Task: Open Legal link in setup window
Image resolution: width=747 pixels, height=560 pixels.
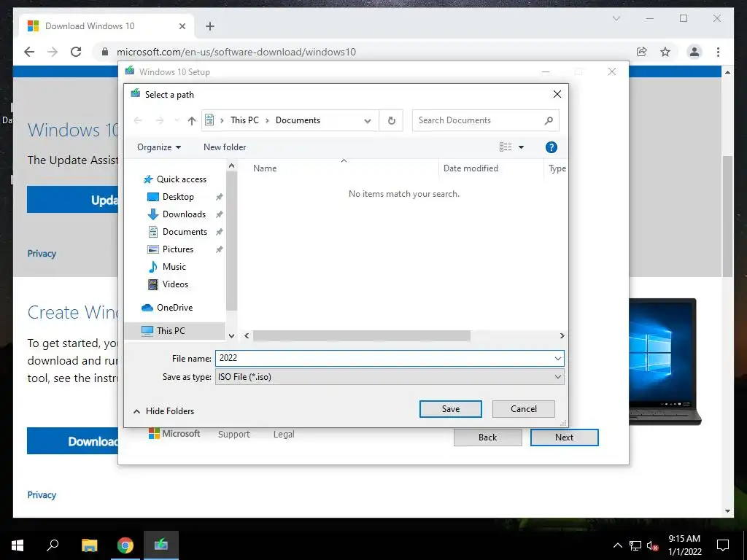Action: point(284,435)
